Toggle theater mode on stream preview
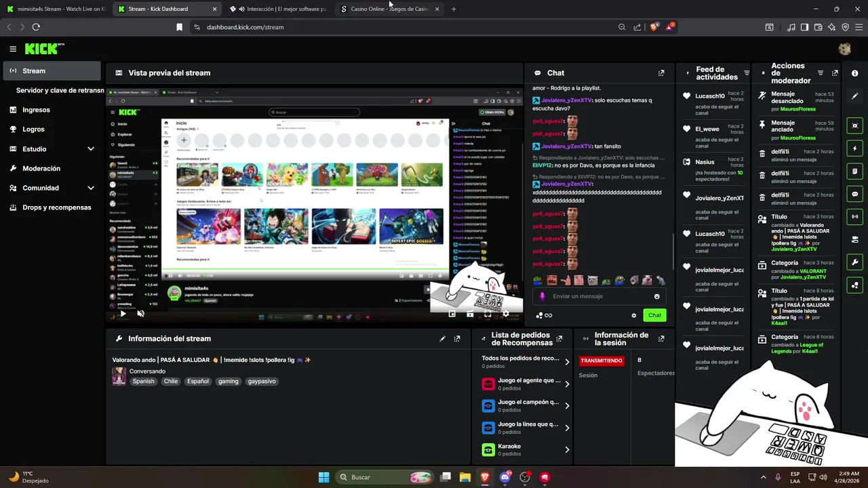The width and height of the screenshot is (868, 488). (470, 314)
